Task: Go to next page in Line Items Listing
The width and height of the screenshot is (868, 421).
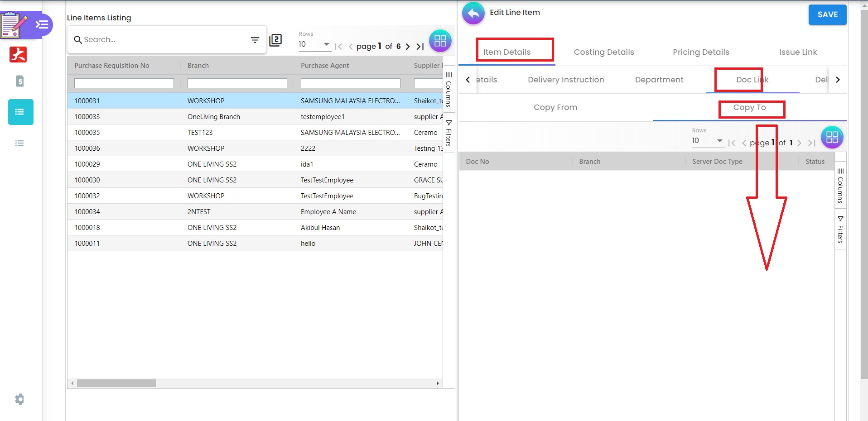Action: pyautogui.click(x=408, y=46)
